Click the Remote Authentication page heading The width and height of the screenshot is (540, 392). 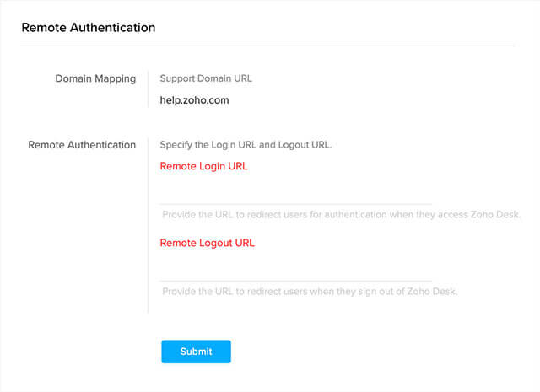pyautogui.click(x=89, y=28)
